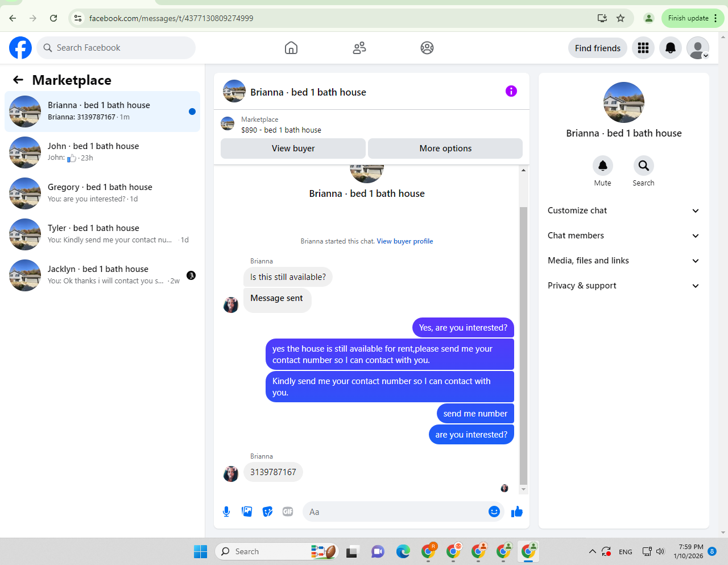This screenshot has width=728, height=565.
Task: Click the 3139787167 message bubble
Action: (273, 472)
